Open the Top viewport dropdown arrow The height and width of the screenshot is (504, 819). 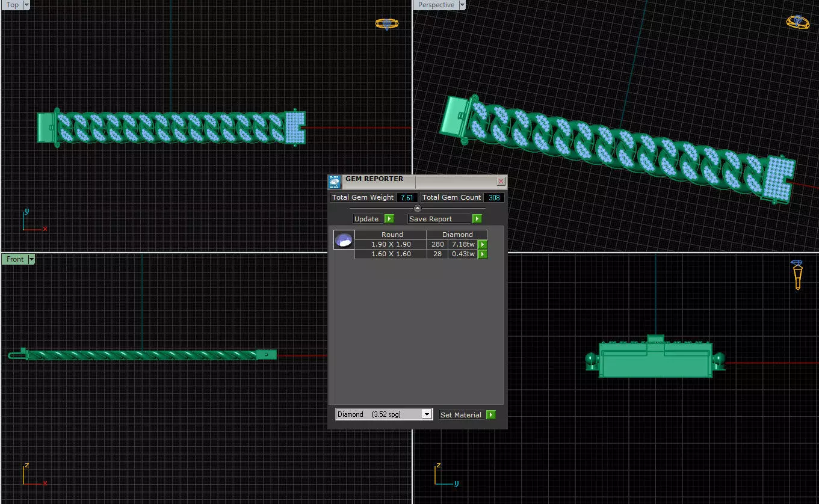pos(26,5)
